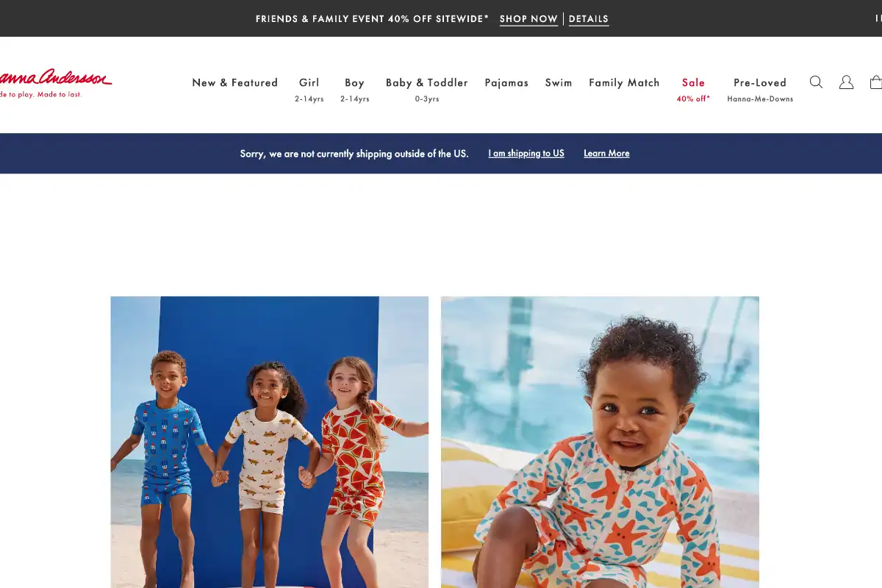Click the Friends & Family Event banner text
Image resolution: width=882 pixels, height=588 pixels.
[372, 19]
